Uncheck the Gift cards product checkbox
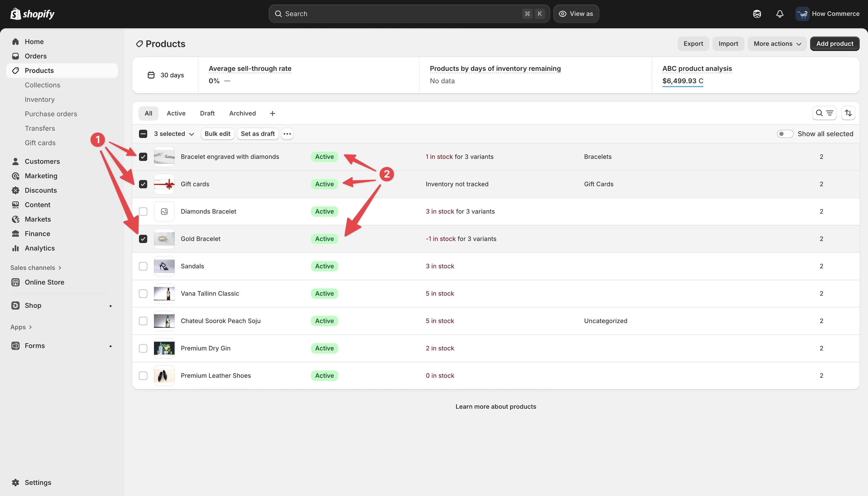Viewport: 868px width, 496px height. 143,184
